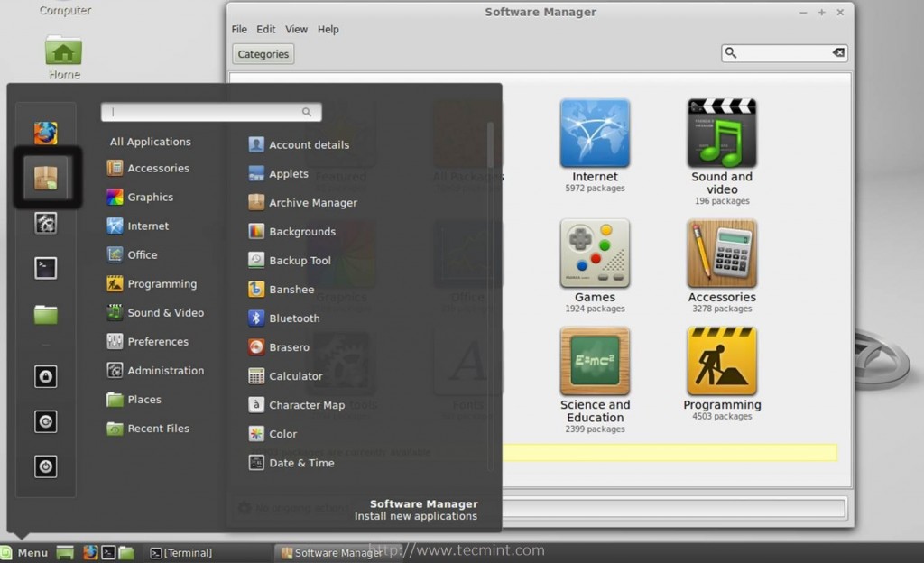Open the View menu in Software Manager
The image size is (924, 563).
pos(296,29)
